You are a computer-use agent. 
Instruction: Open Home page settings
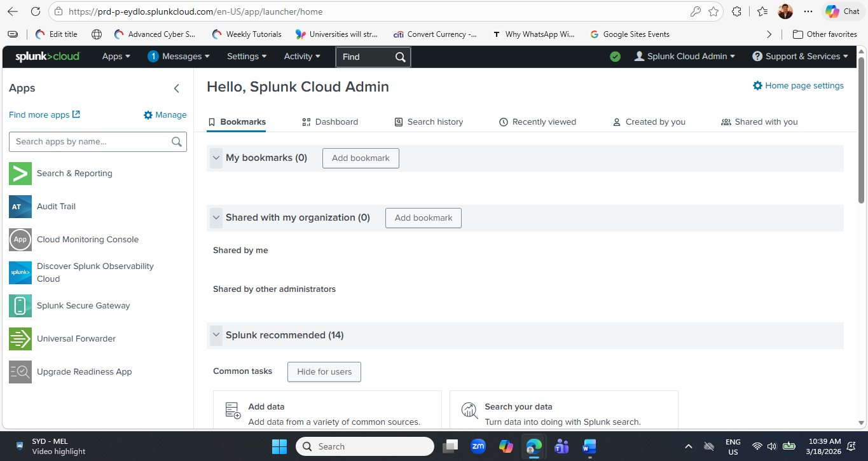[799, 85]
